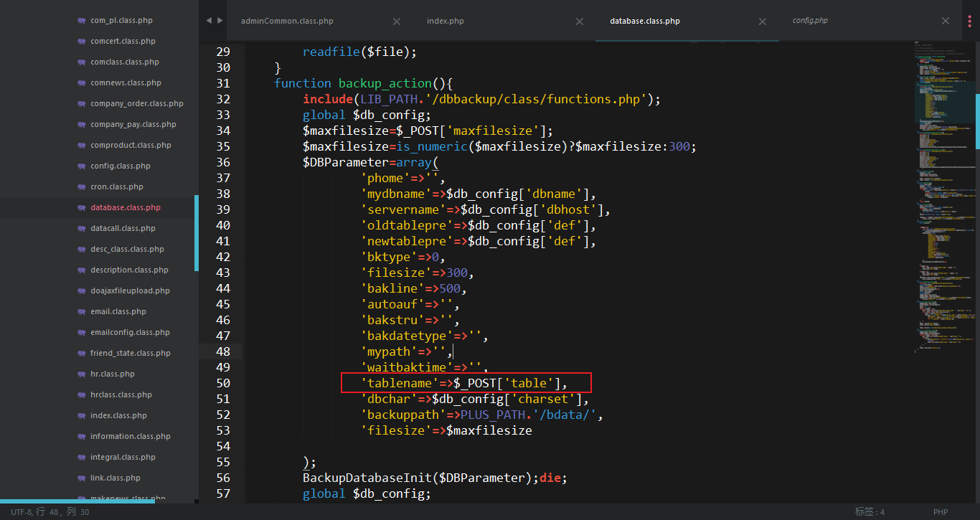
Task: Click the PHP icon beside com_pl.class.php
Action: tap(81, 21)
